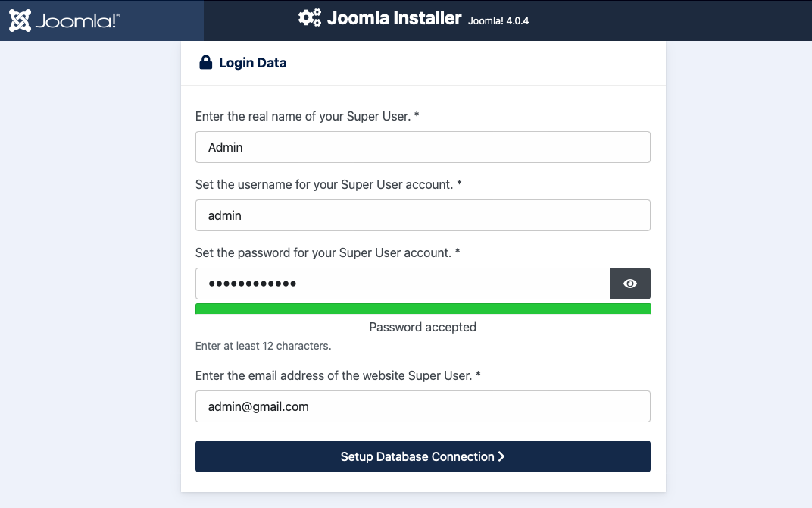Click the gears icon beside Joomla Installer

point(309,17)
